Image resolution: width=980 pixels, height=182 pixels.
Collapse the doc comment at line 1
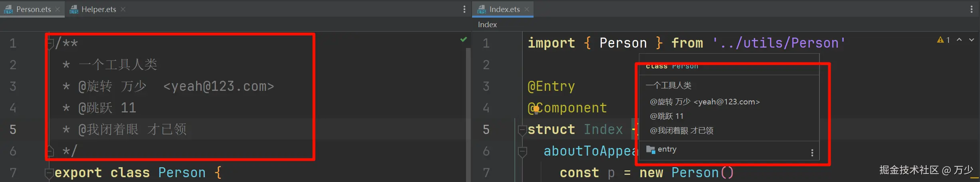50,43
